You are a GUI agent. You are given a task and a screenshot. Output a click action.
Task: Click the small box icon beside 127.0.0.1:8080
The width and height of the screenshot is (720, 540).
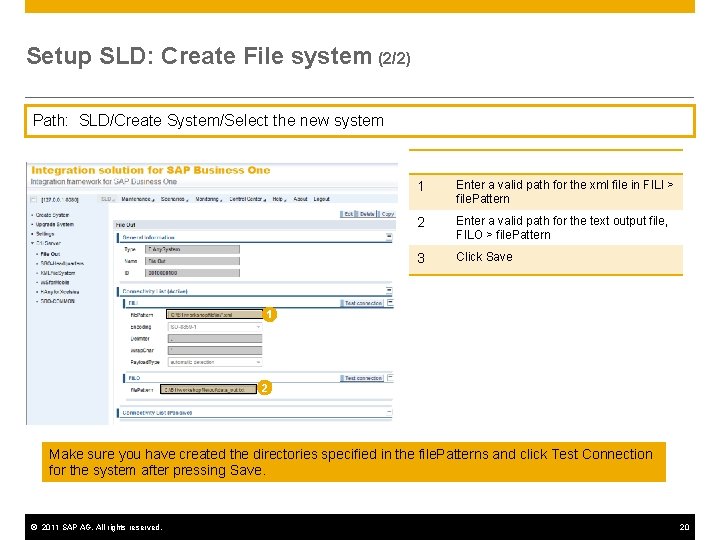[33, 199]
